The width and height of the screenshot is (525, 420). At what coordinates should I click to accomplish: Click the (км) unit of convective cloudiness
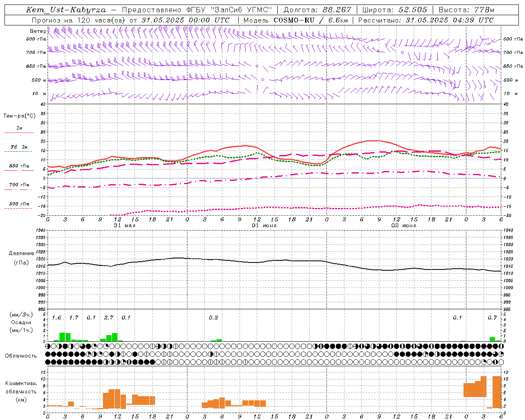click(x=21, y=399)
